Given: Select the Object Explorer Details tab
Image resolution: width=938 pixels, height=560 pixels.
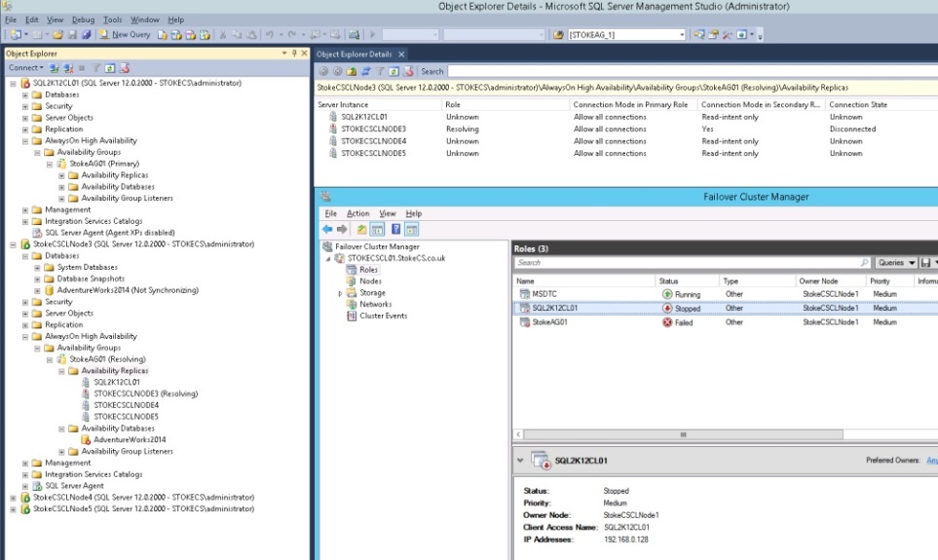Looking at the screenshot, I should 355,54.
